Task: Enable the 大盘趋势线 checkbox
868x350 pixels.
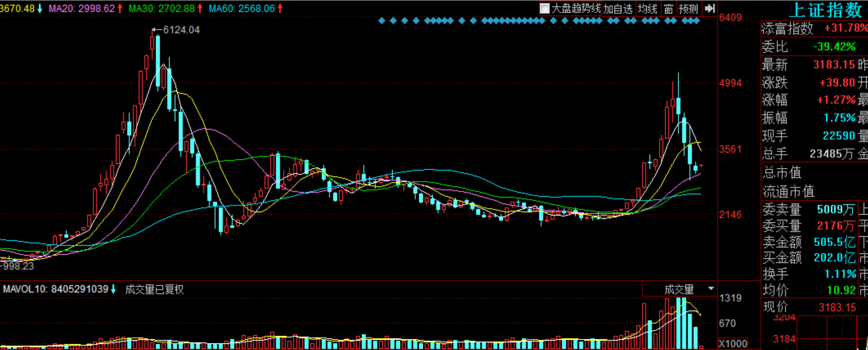Action: pos(544,9)
